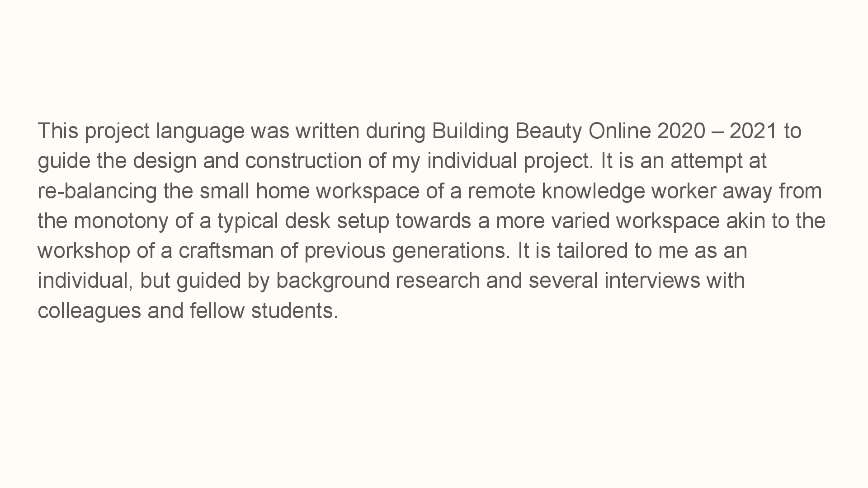Screen dimensions: 868x488
Task: Click the word "interviews"
Action: point(652,281)
